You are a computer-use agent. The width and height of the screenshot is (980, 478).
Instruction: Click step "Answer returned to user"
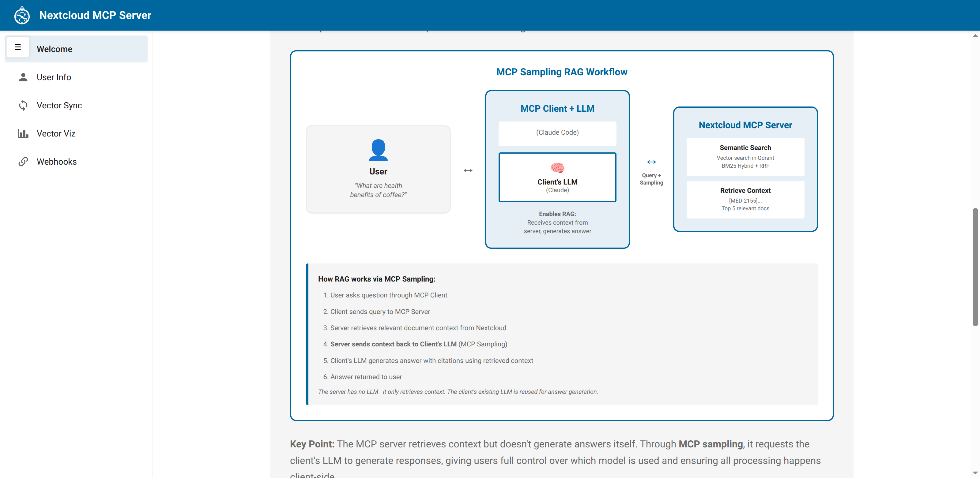pos(366,377)
